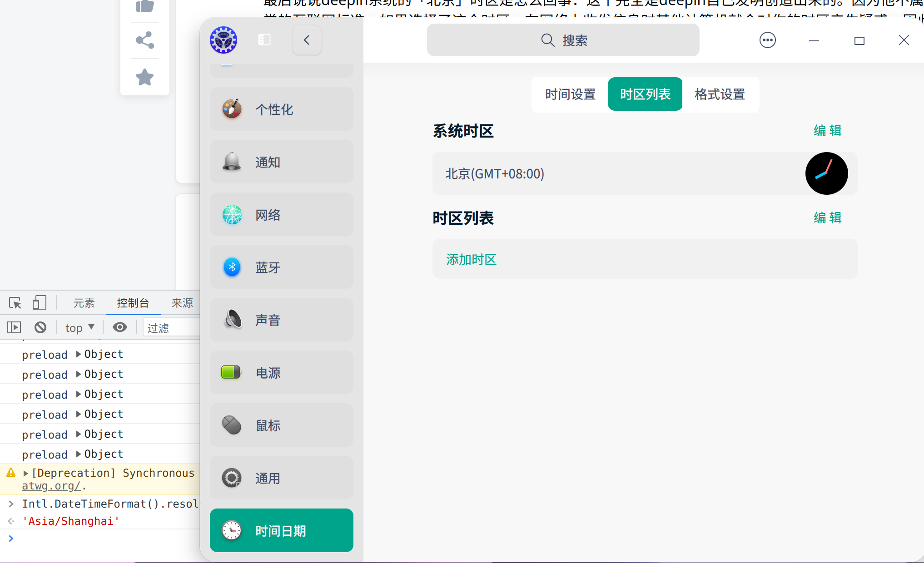
Task: Switch to 格式设置 tab
Action: [720, 94]
